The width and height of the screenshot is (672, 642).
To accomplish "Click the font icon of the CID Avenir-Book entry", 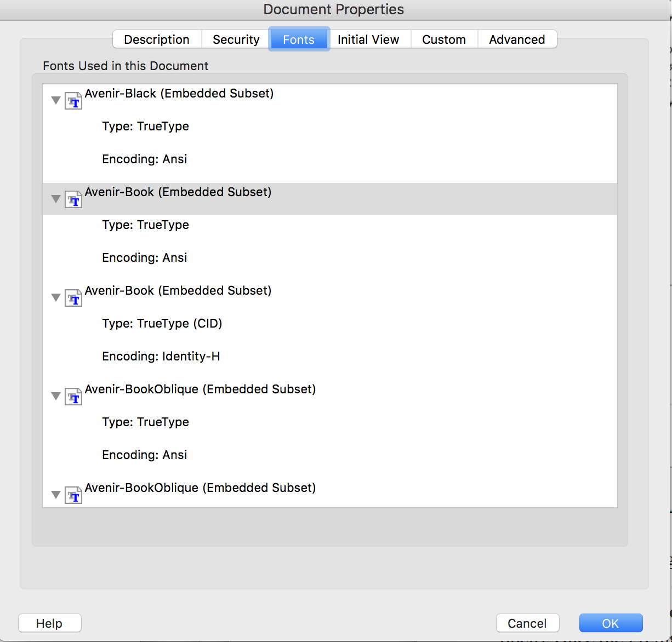I will click(73, 299).
